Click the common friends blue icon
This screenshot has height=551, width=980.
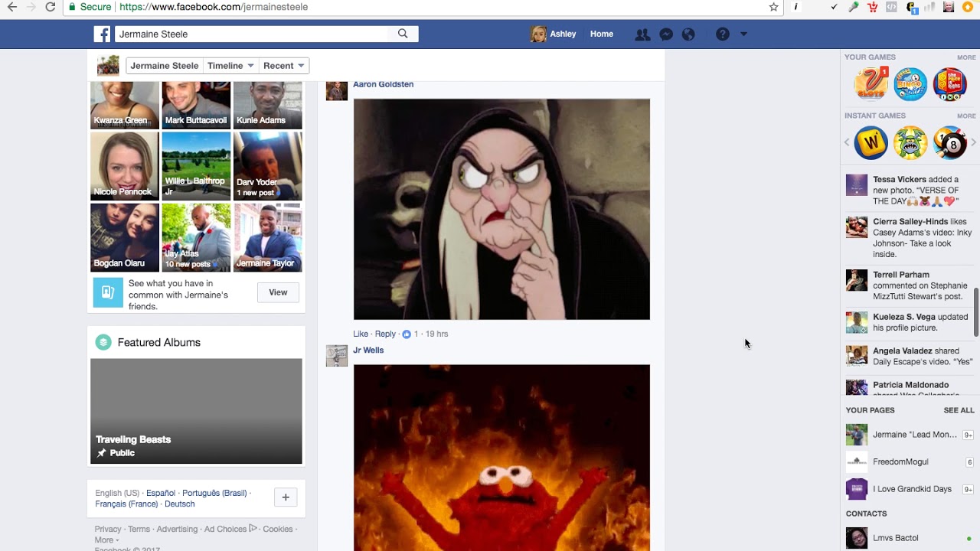108,292
